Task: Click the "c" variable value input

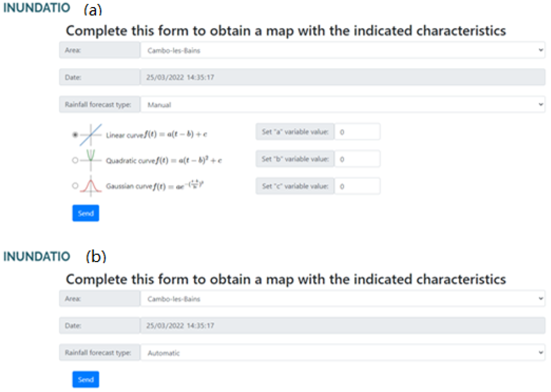Action: pos(357,186)
